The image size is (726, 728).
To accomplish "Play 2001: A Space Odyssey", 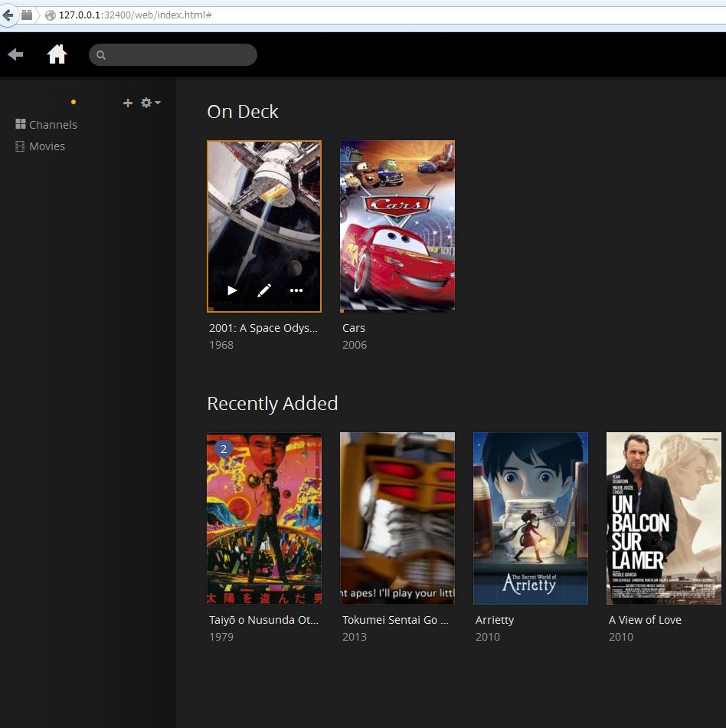I will 232,290.
